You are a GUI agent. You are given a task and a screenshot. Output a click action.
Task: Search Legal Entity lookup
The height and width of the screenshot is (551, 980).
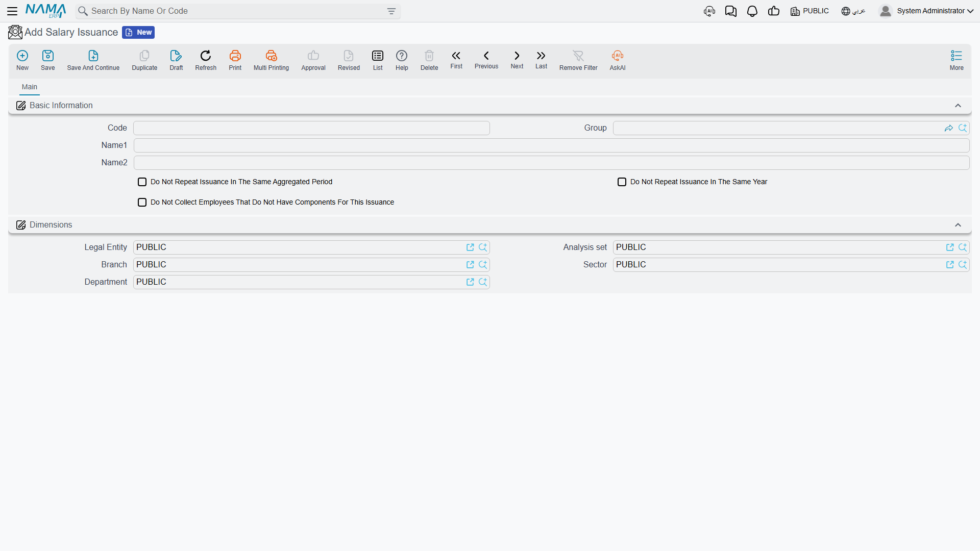click(x=483, y=247)
